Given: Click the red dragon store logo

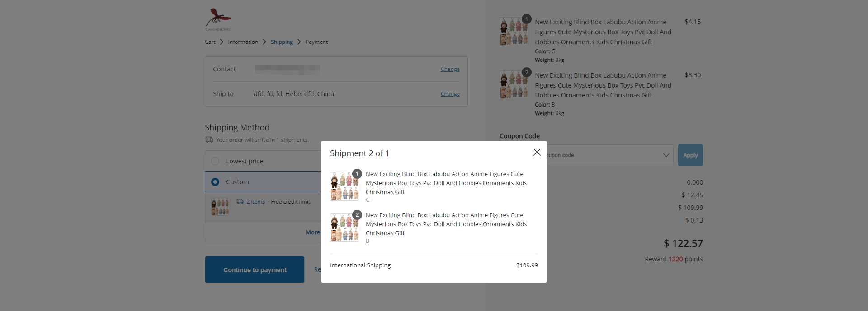Looking at the screenshot, I should coord(218,20).
